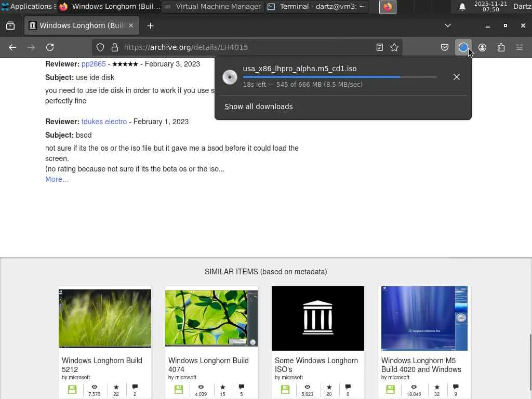The width and height of the screenshot is (532, 399).
Task: Toggle reader view icon
Action: click(x=380, y=47)
